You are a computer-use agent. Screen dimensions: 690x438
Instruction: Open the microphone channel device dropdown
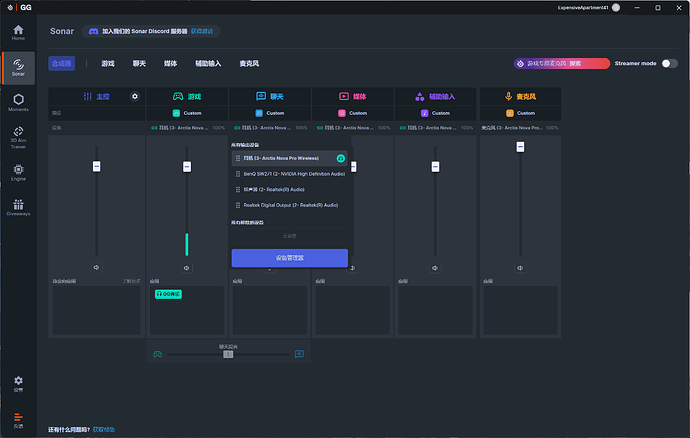tap(520, 128)
